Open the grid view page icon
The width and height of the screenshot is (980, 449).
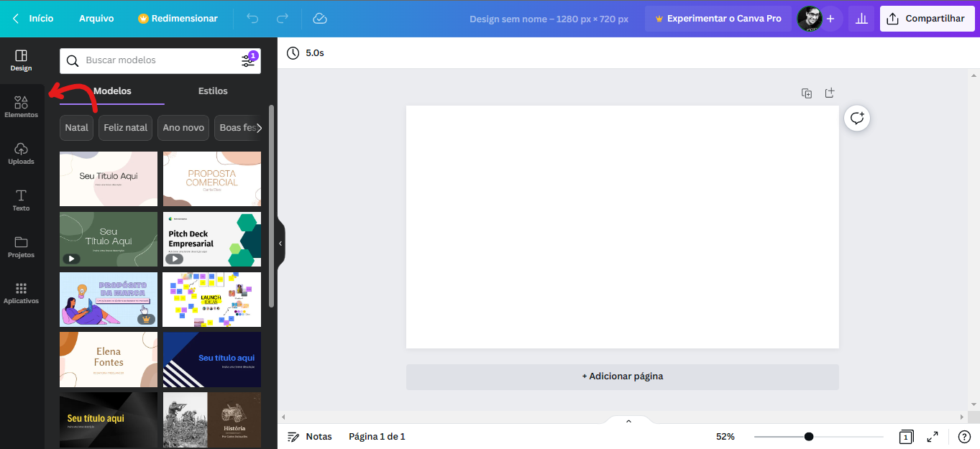pos(906,437)
